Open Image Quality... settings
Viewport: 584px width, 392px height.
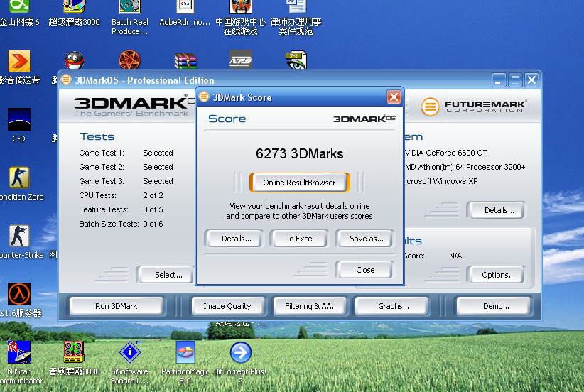coord(229,306)
